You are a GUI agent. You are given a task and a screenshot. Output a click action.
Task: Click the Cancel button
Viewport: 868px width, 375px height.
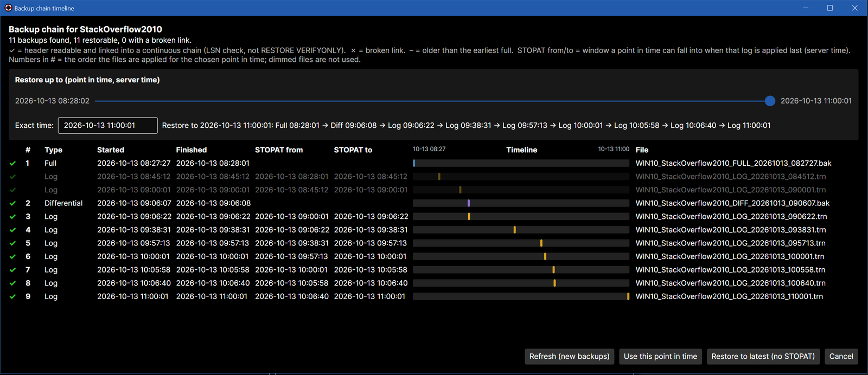pos(841,356)
